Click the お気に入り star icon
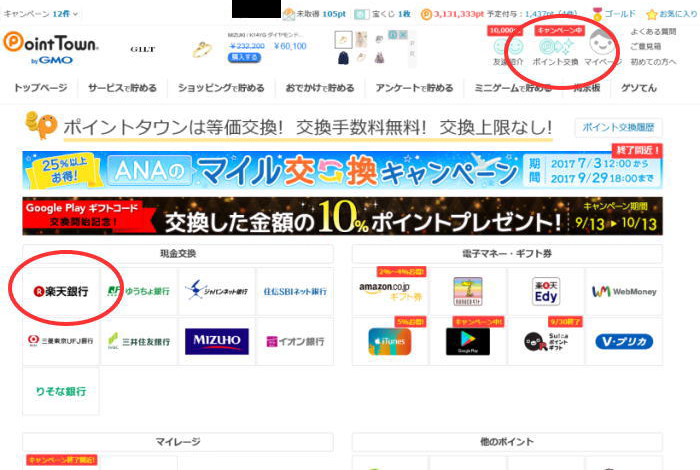The width and height of the screenshot is (700, 470). pos(651,14)
